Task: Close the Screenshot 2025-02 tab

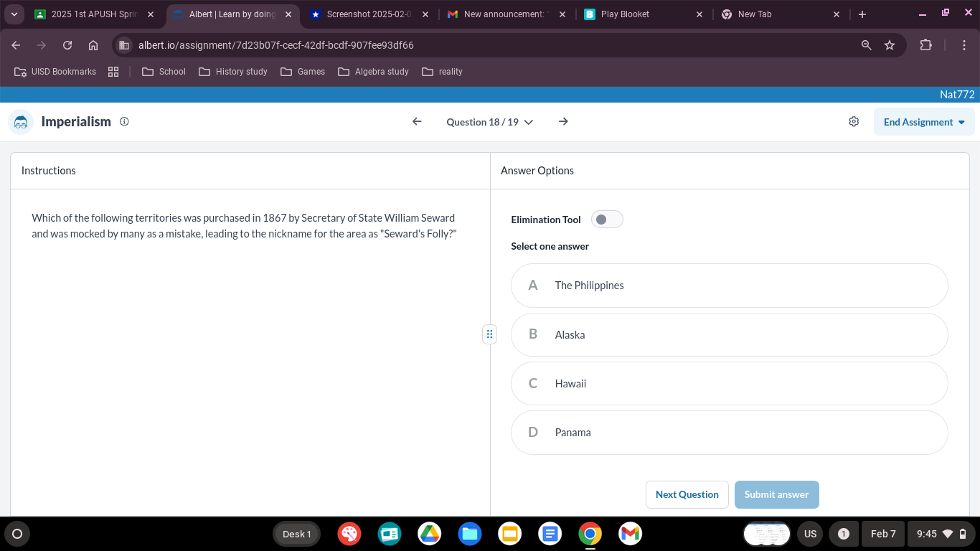Action: (x=425, y=14)
